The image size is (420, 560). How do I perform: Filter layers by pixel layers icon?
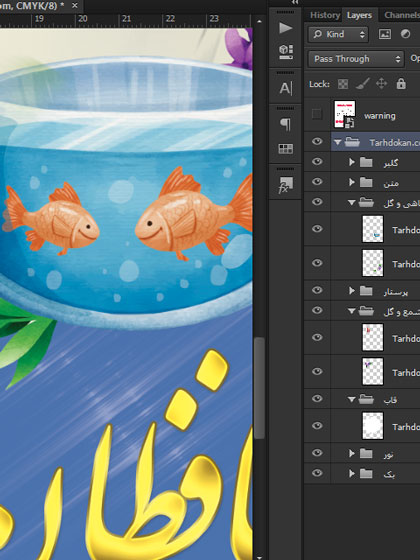(x=385, y=34)
